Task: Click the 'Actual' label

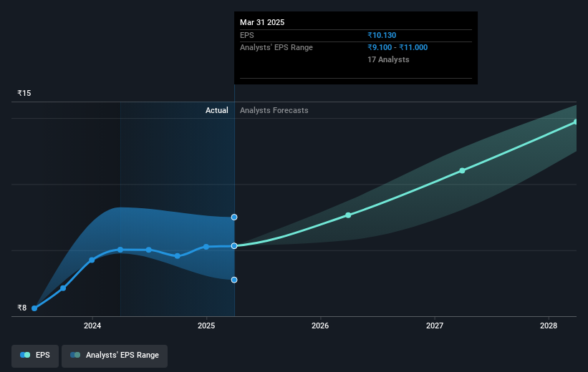Action: coord(217,110)
